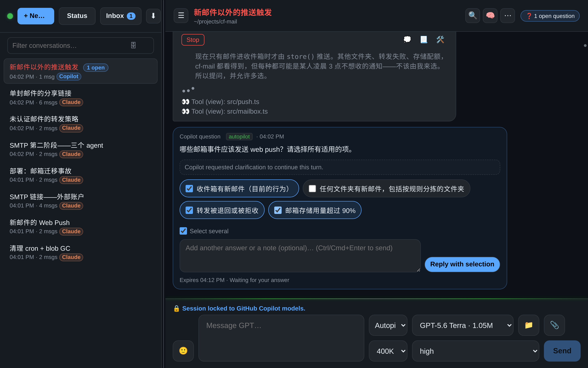Open the GPT-5.6 Terra model dropdown

point(463,325)
